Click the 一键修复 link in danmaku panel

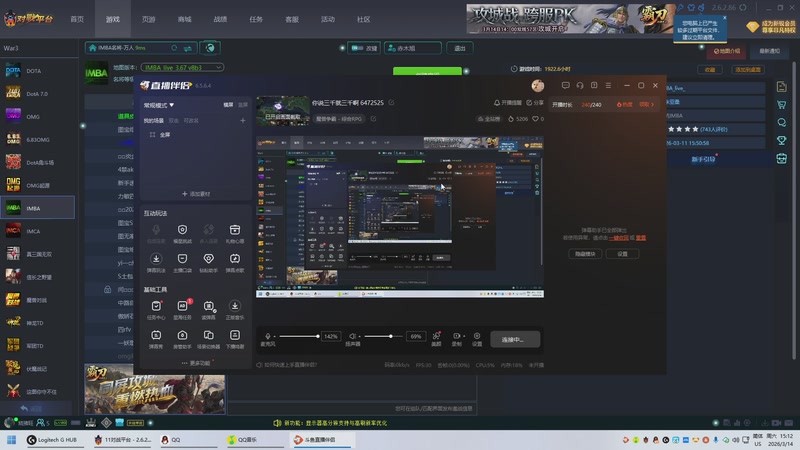619,238
